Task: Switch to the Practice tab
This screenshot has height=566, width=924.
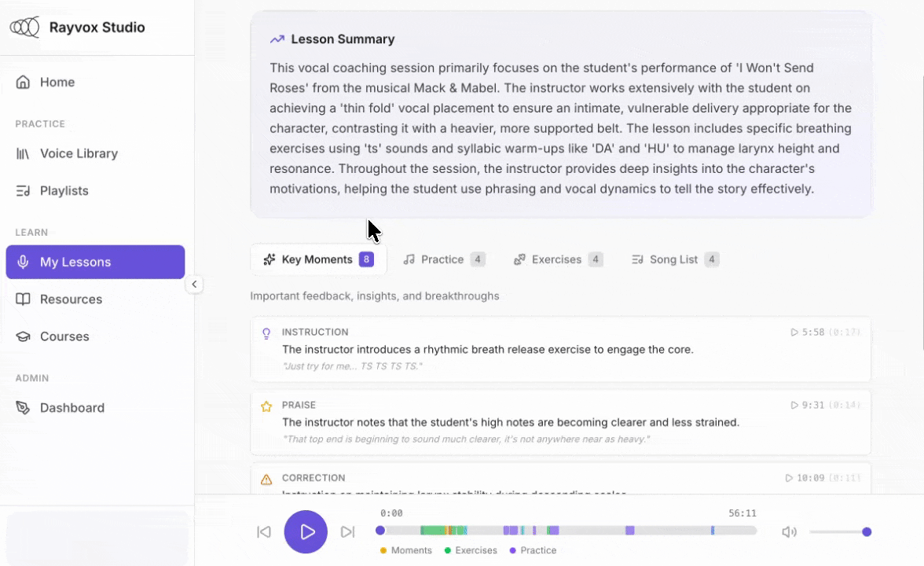Action: [443, 259]
